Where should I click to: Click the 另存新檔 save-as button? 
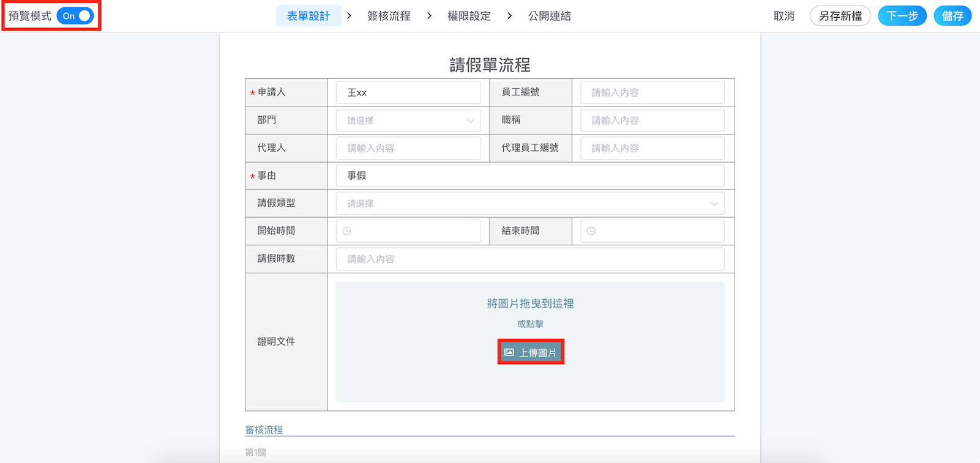click(840, 16)
